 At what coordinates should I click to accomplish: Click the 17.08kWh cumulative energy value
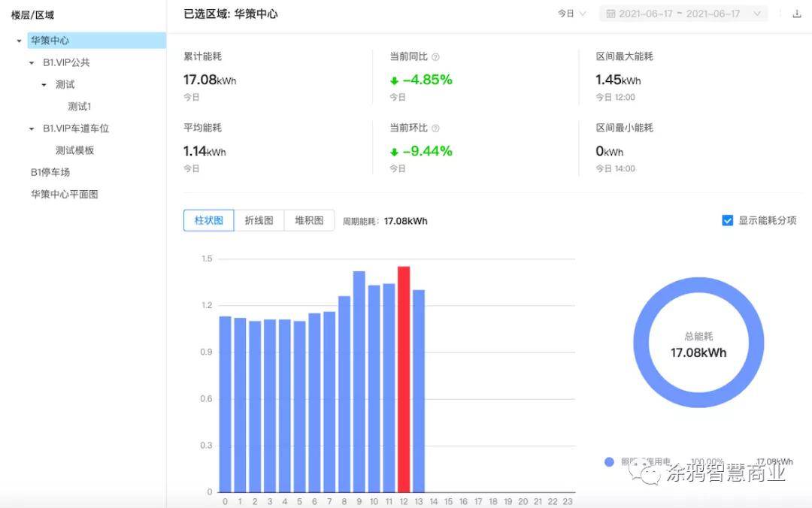210,80
